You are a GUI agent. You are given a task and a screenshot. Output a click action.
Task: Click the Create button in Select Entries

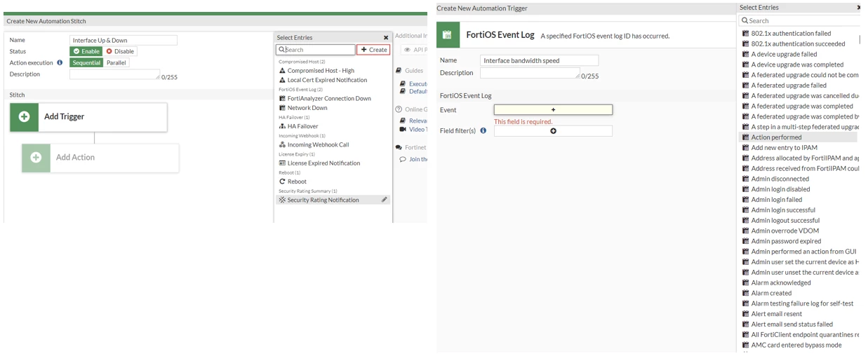(373, 50)
